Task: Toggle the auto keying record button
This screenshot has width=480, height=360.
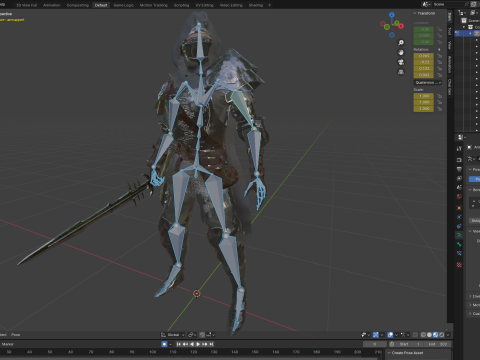Action: pyautogui.click(x=164, y=344)
